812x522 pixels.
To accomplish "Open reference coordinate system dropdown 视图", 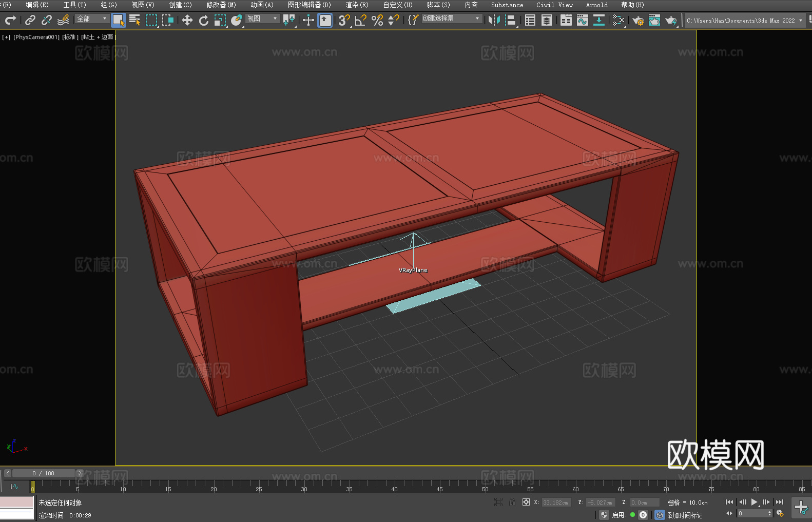I will tap(263, 18).
